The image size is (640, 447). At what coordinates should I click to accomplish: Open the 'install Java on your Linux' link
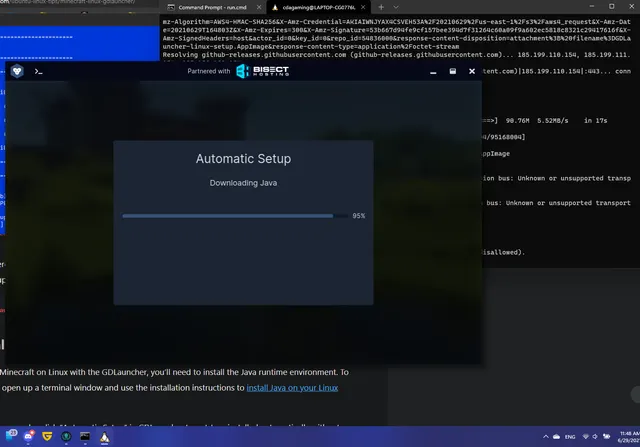pos(292,388)
